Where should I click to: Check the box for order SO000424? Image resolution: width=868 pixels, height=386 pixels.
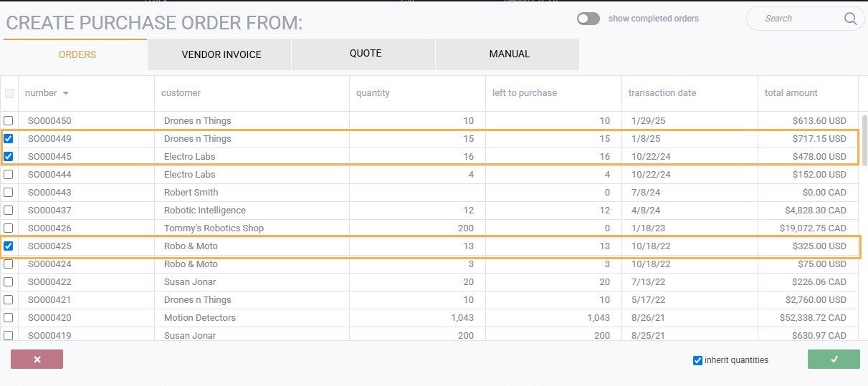[9, 264]
